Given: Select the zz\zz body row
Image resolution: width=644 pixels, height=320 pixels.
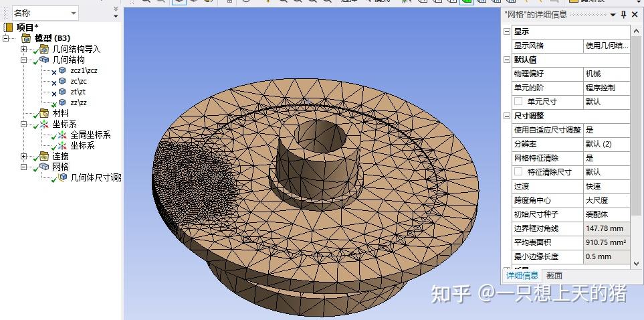Looking at the screenshot, I should [x=78, y=102].
